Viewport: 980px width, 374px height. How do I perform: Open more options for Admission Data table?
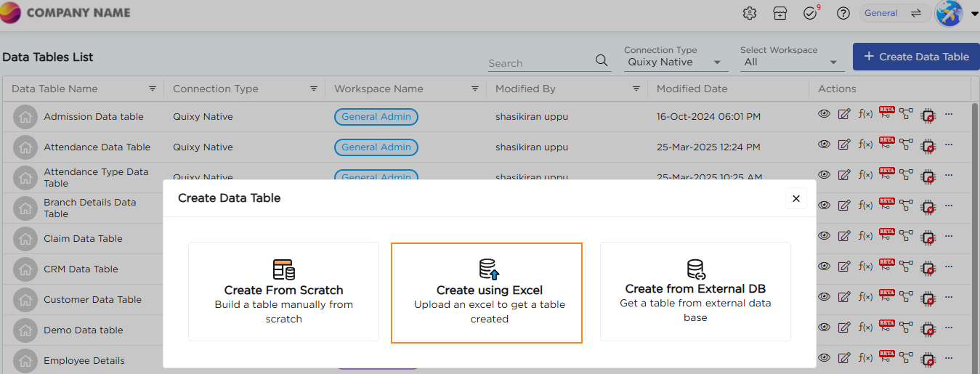coord(949,114)
